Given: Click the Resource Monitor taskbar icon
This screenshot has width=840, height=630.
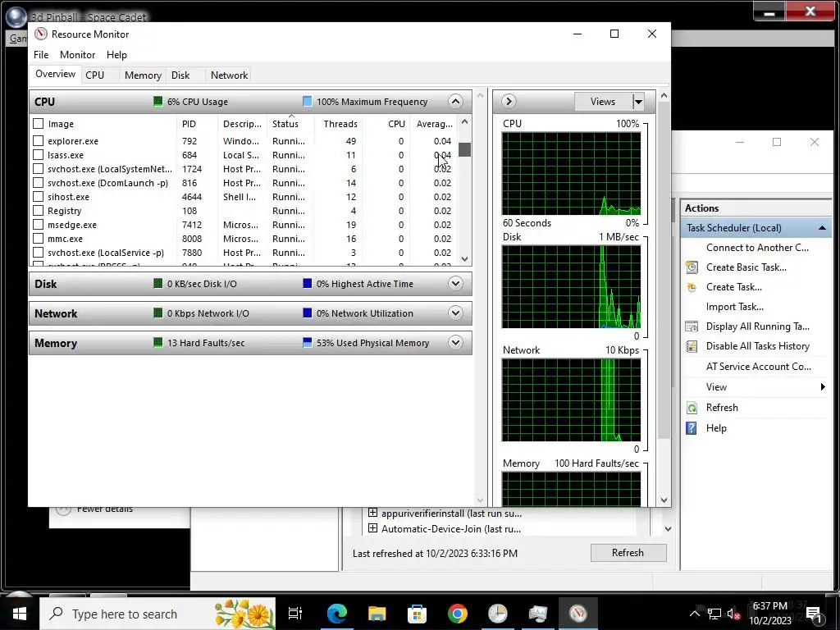Looking at the screenshot, I should pos(578,614).
